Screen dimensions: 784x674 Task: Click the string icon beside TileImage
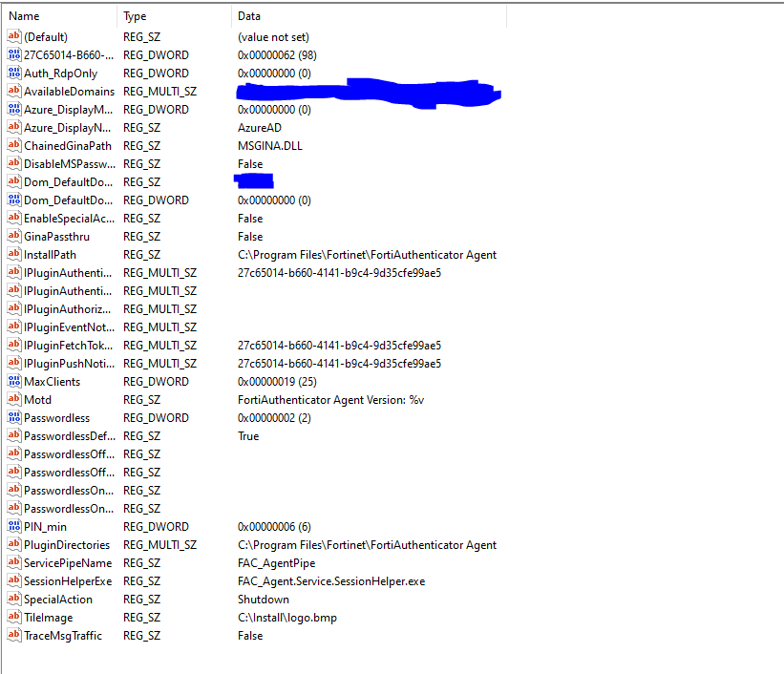tap(14, 617)
